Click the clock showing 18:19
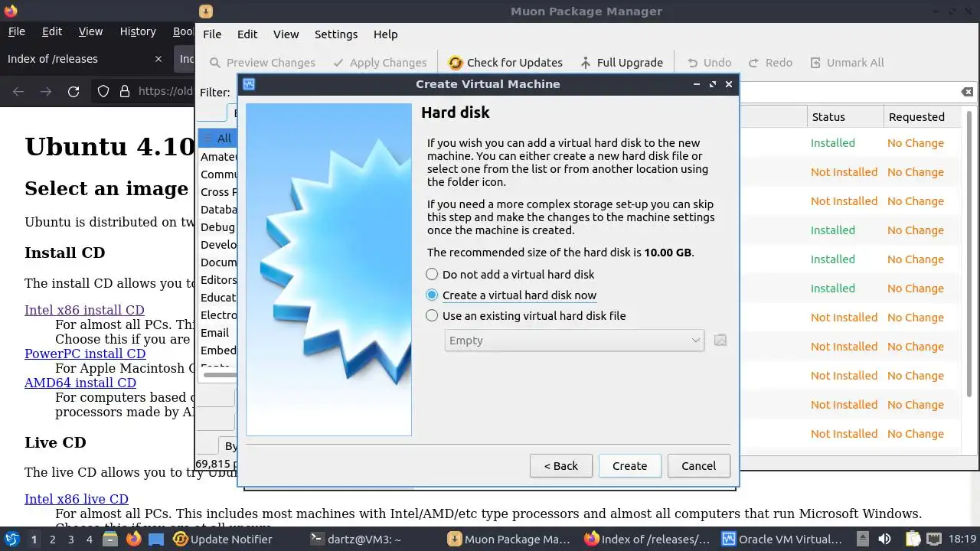Screen dimensions: 980x551 (963, 540)
